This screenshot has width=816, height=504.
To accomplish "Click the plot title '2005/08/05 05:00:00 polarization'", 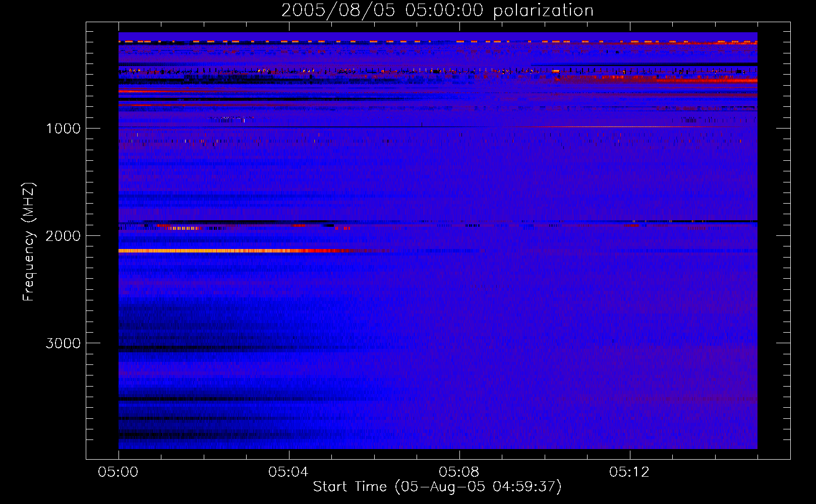I will (437, 11).
